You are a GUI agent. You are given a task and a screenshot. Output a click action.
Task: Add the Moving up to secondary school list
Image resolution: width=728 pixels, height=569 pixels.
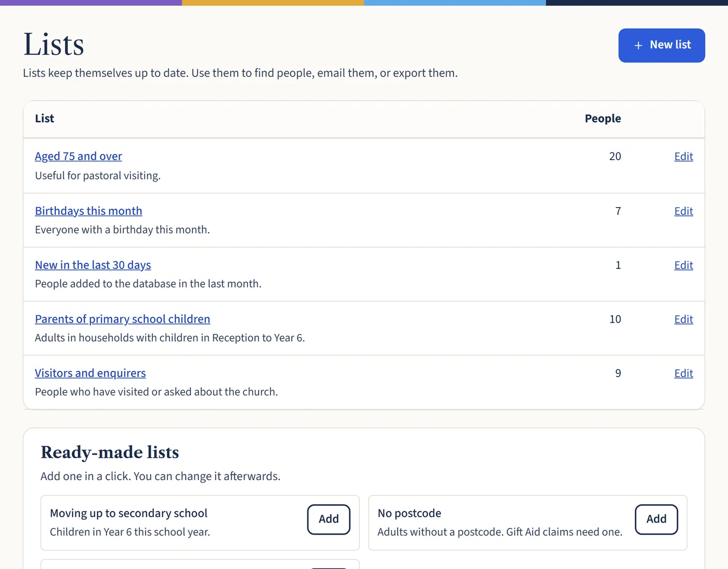329,519
